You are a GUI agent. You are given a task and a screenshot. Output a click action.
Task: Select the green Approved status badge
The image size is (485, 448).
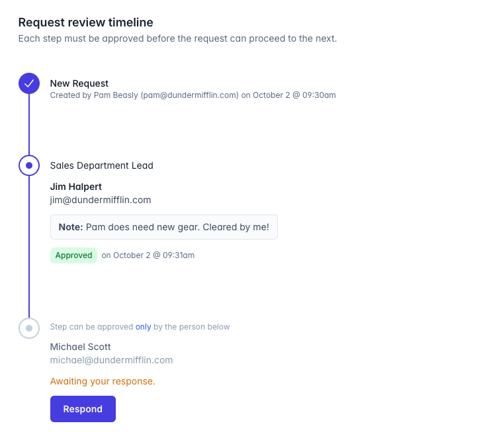tap(73, 255)
